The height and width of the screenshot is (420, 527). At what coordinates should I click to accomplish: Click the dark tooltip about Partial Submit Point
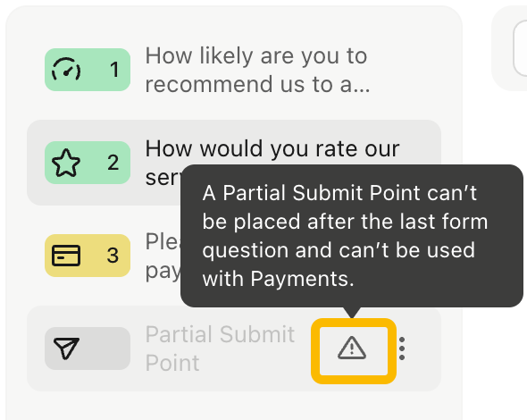point(352,236)
